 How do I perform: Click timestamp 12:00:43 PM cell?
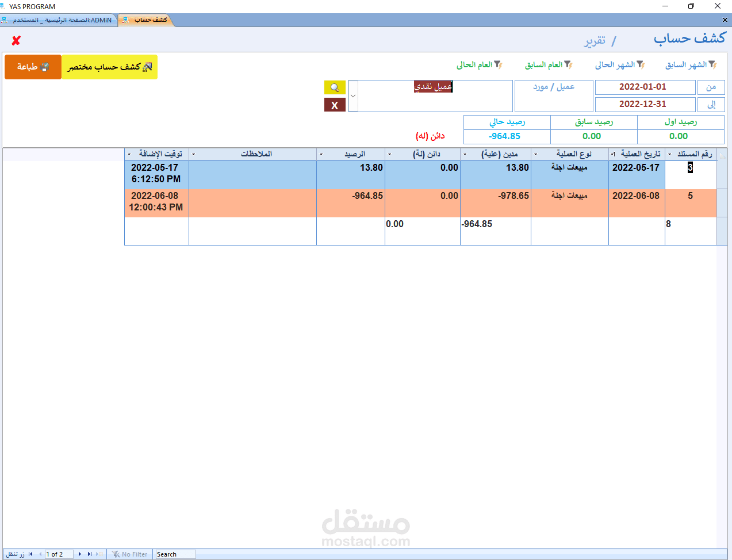click(x=156, y=203)
